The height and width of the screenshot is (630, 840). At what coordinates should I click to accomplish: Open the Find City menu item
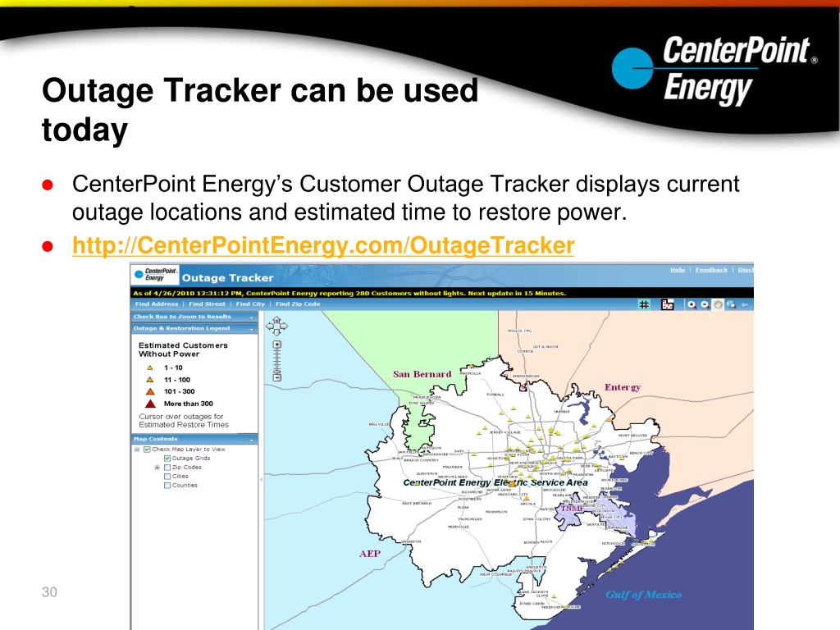250,304
